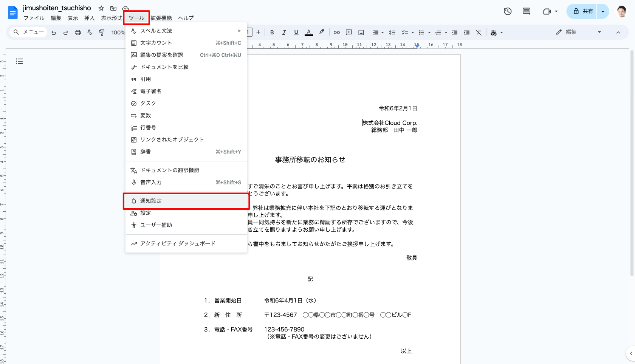Increase font size with plus button
This screenshot has height=364, width=635.
259,33
